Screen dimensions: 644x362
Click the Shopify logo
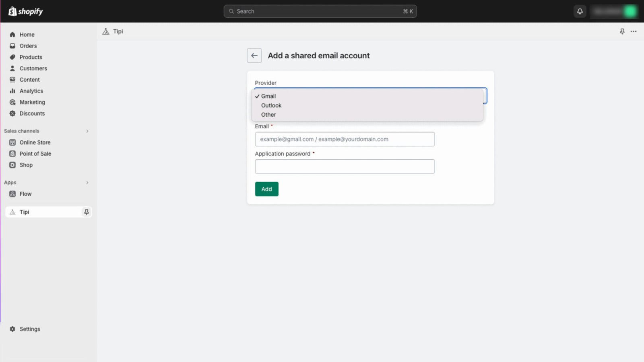(x=25, y=11)
